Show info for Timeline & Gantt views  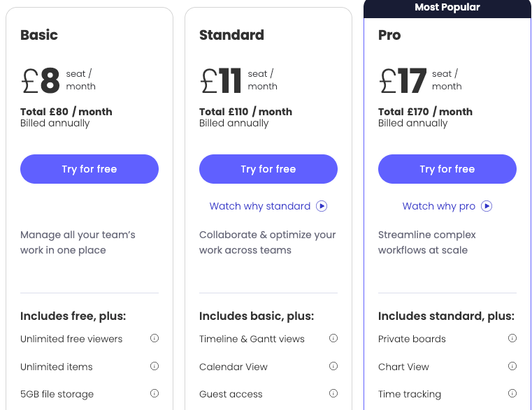tap(333, 338)
